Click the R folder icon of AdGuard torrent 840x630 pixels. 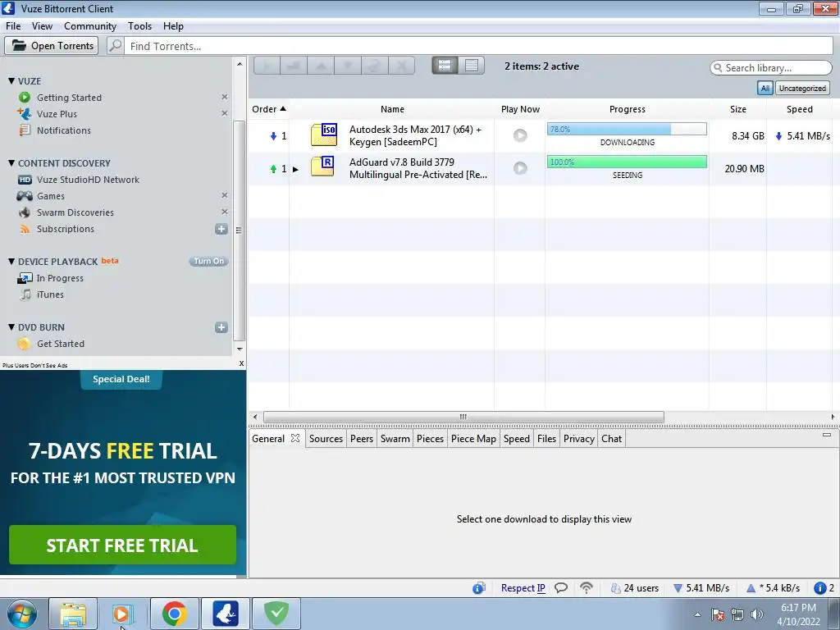pyautogui.click(x=322, y=166)
